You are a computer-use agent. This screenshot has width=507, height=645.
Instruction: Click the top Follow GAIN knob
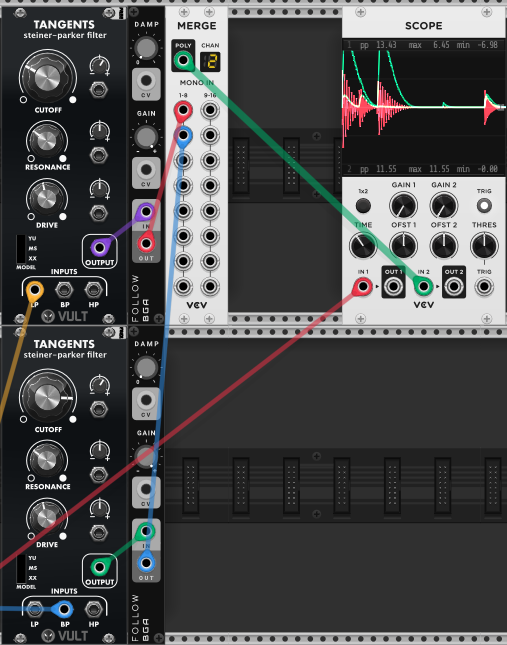click(x=146, y=137)
